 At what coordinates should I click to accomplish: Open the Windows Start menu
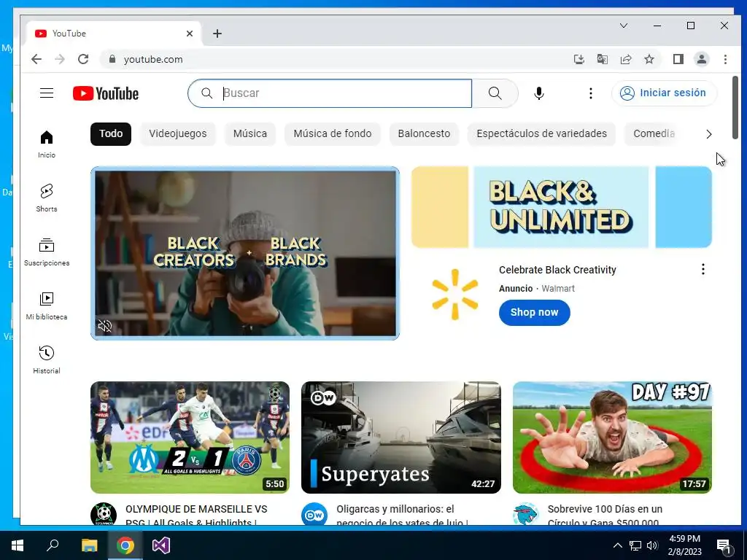point(18,545)
